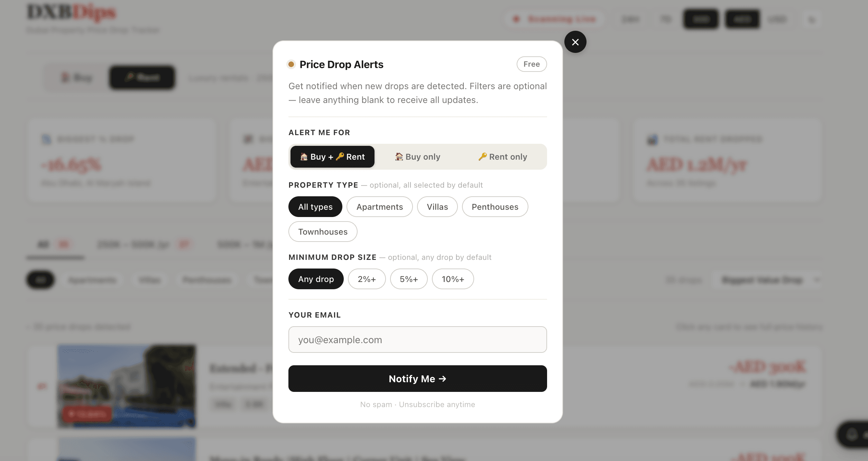Click the arrow icon inside the Notify Me button
The width and height of the screenshot is (868, 461).
coord(443,378)
